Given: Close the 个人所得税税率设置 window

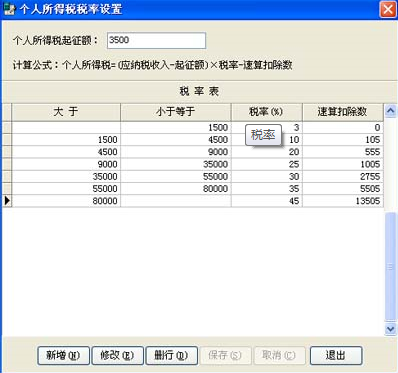Looking at the screenshot, I should pos(388,9).
